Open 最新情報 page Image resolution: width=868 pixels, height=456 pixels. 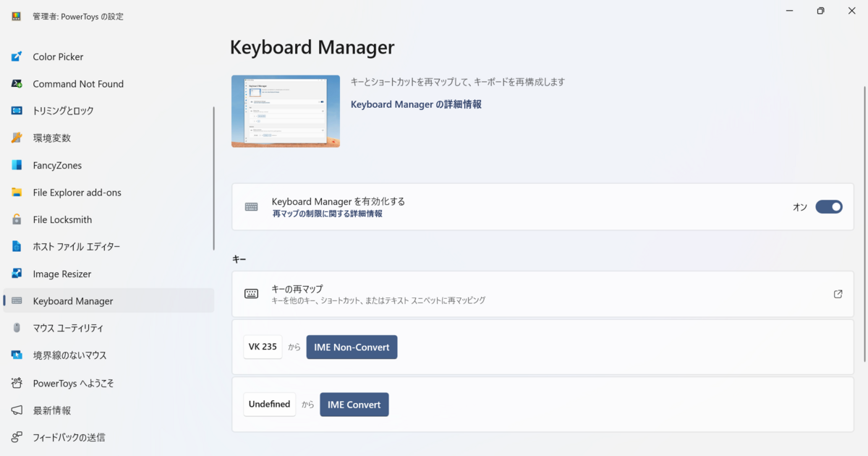(x=109, y=410)
